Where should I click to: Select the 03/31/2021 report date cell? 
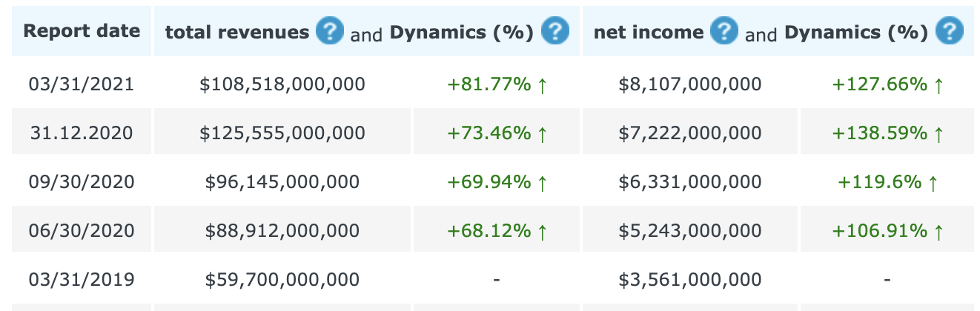[82, 84]
